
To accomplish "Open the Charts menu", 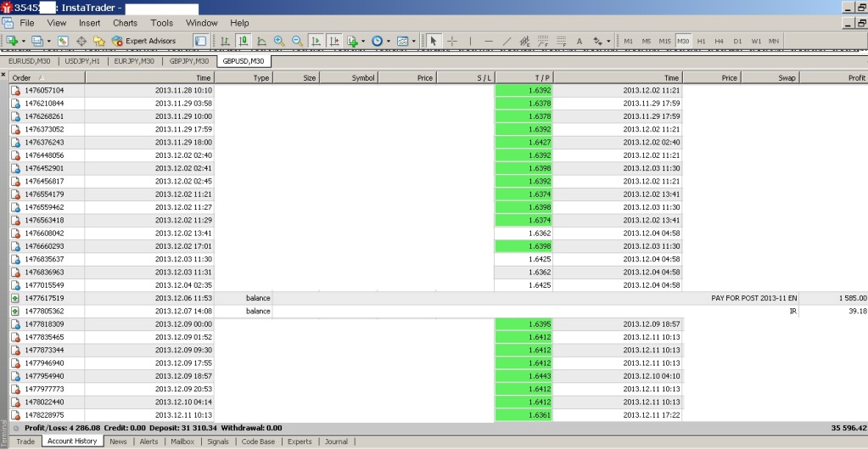I will [x=125, y=23].
